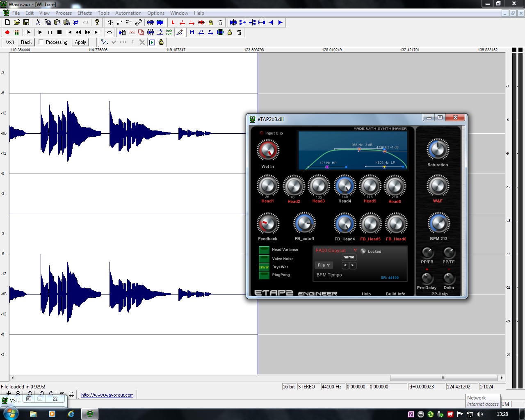Click the yellow question mark help icon
Viewport: 525px width, 420px height.
click(x=97, y=23)
